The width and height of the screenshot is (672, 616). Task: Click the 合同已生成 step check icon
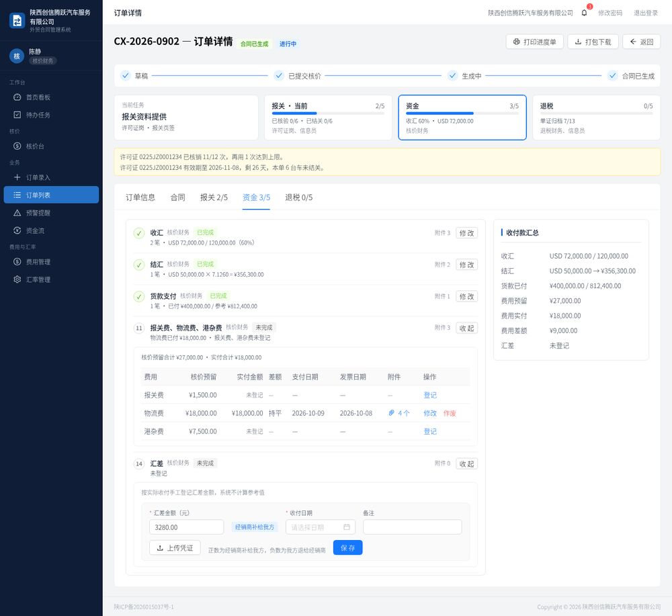[x=612, y=75]
